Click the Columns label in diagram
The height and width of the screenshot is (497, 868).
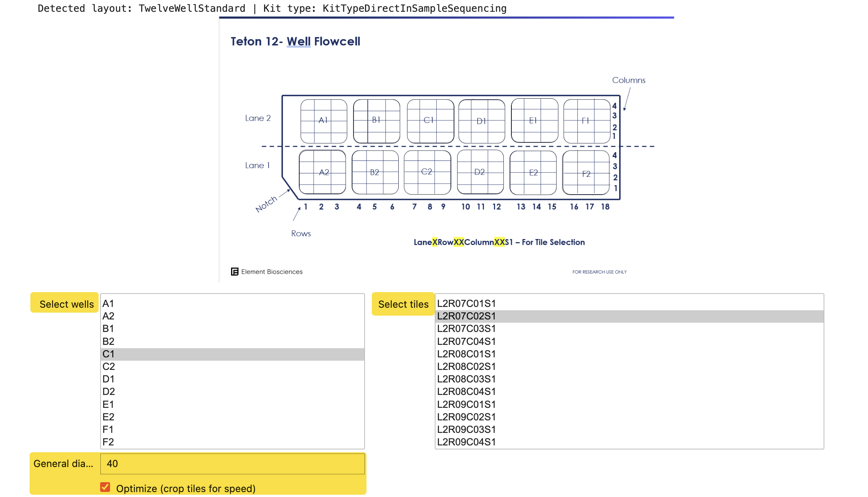point(629,80)
